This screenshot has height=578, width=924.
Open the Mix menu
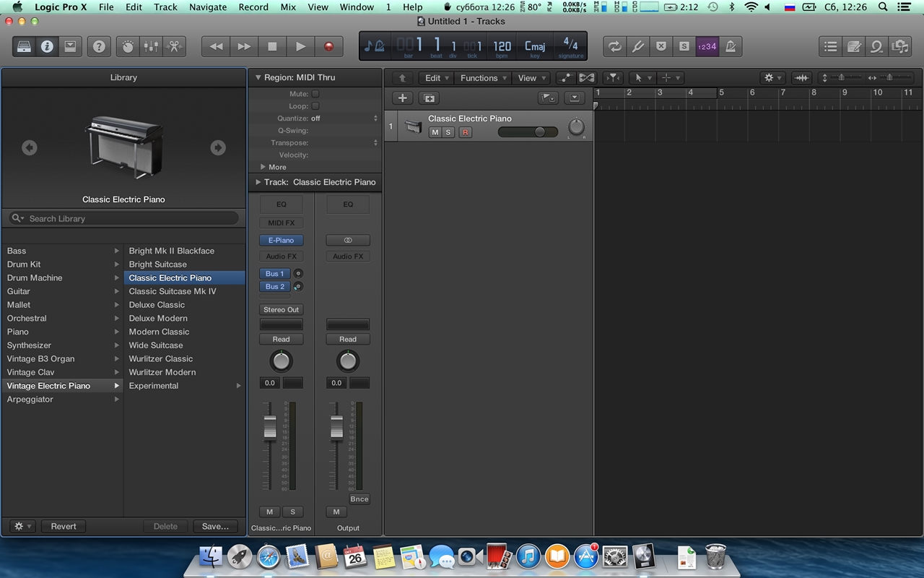[x=288, y=7]
